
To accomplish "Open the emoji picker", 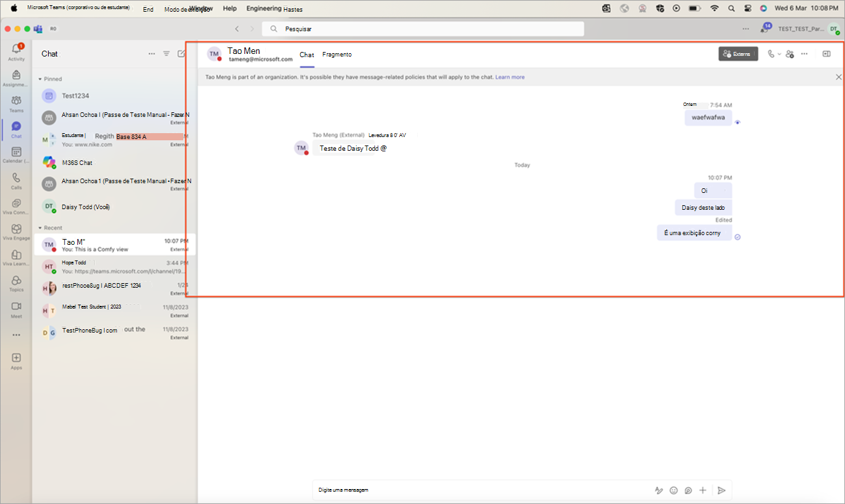I will (673, 490).
